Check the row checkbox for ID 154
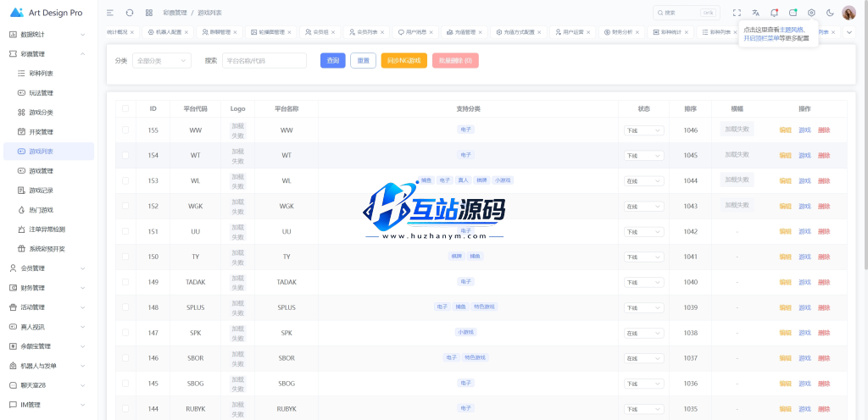This screenshot has height=420, width=868. [125, 155]
